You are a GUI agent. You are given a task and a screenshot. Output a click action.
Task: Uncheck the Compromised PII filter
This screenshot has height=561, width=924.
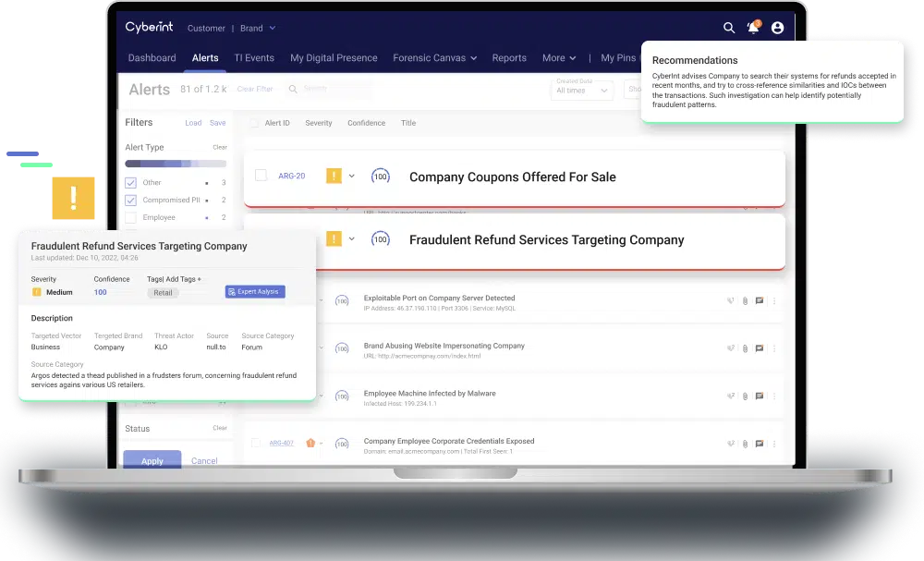[130, 201]
